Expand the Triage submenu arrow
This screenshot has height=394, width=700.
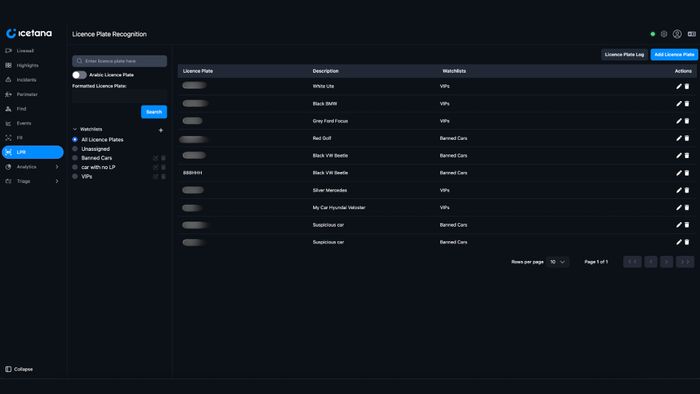click(57, 181)
